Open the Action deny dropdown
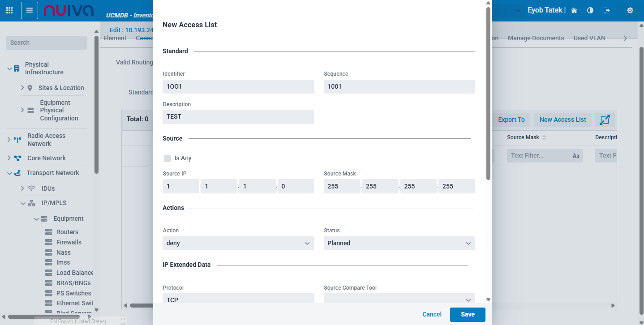 point(238,243)
